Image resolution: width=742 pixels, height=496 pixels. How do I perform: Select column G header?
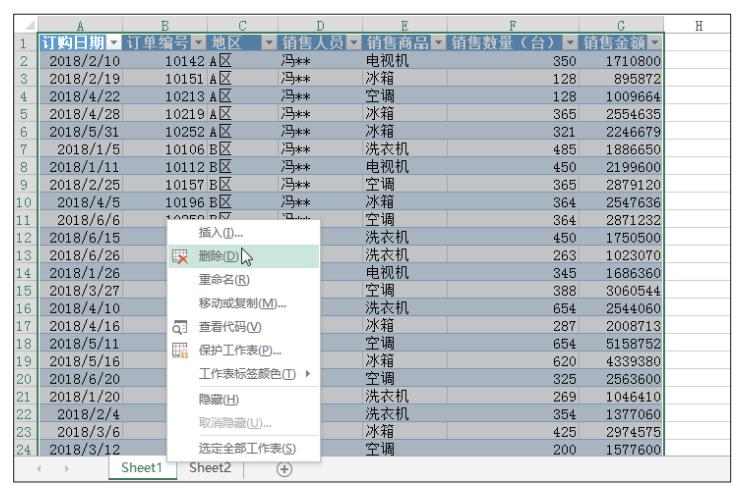point(621,25)
